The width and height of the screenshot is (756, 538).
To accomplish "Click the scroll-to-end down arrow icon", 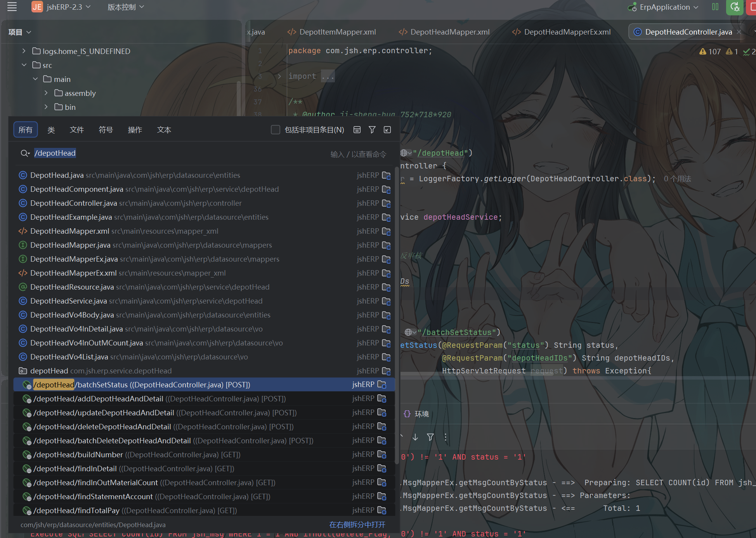I will coord(415,437).
